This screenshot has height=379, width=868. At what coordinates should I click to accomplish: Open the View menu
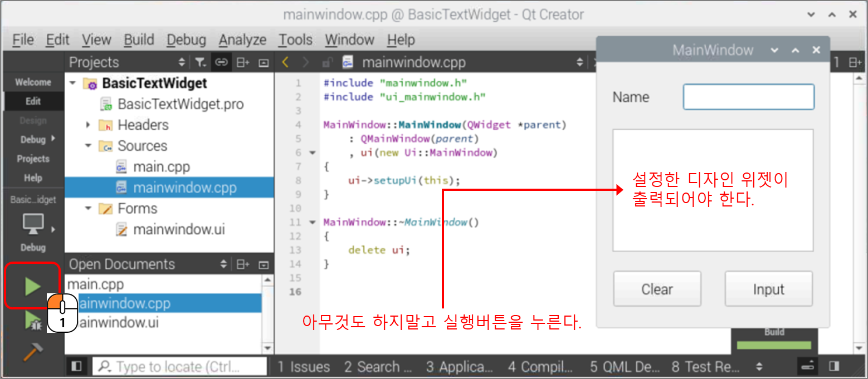pyautogui.click(x=96, y=40)
